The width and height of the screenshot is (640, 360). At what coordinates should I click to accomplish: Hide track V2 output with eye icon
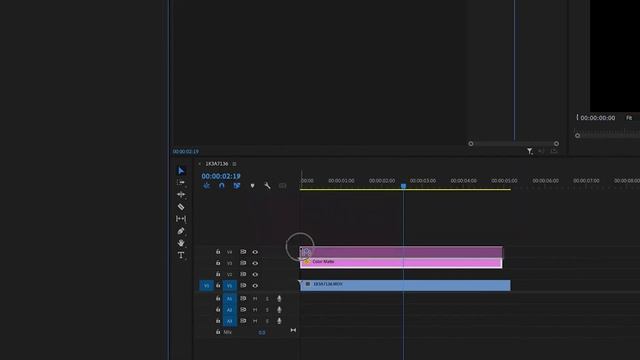(255, 274)
